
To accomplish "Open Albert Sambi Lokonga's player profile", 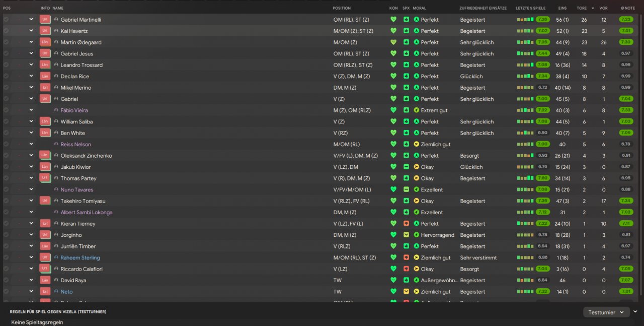I will 86,212.
